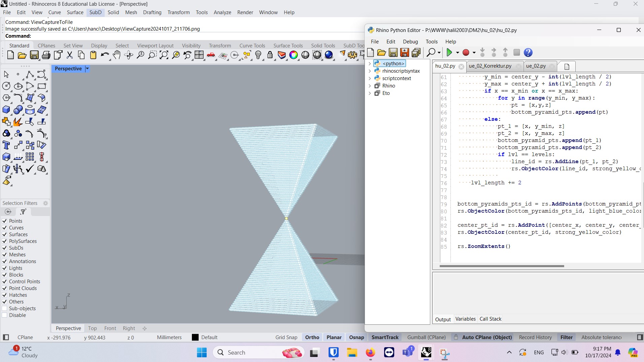Click the Help question mark in Python Editor
This screenshot has height=362, width=644.
[x=528, y=52]
